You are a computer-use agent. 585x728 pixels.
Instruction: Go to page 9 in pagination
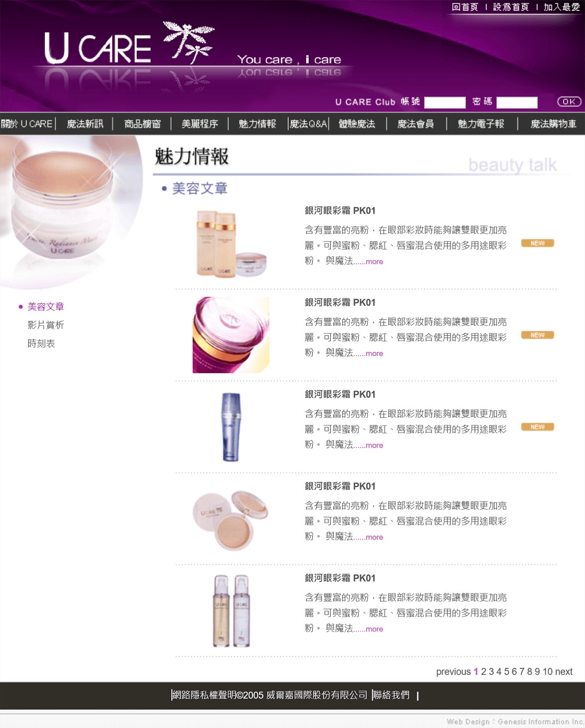tap(537, 672)
